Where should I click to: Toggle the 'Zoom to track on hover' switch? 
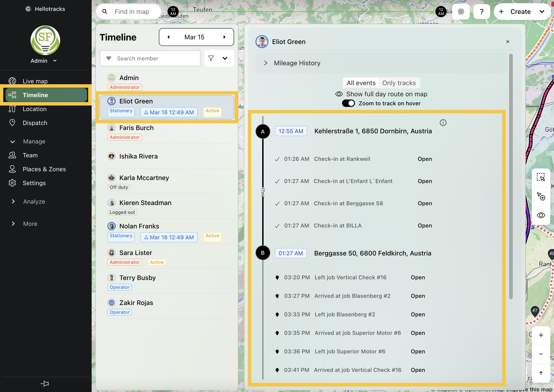348,103
